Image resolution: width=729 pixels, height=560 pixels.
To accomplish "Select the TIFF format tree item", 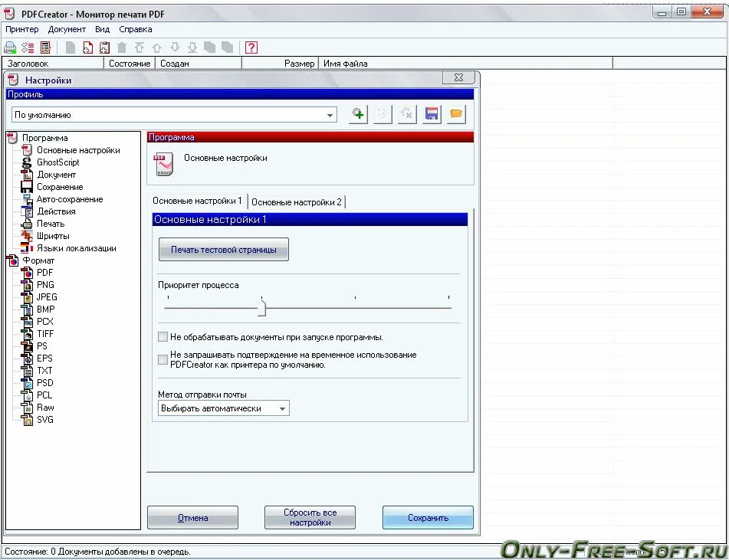I will click(x=45, y=334).
